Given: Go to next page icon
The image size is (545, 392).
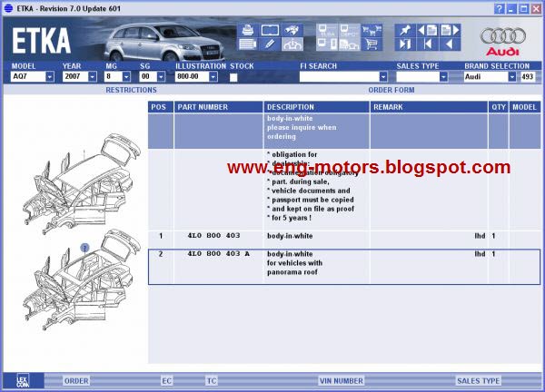Looking at the screenshot, I should [451, 30].
